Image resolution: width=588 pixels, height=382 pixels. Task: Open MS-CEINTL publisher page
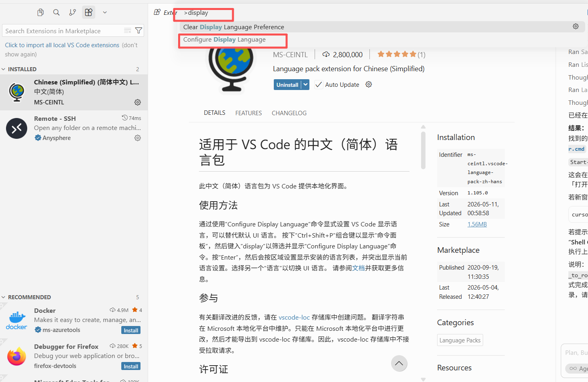pyautogui.click(x=290, y=55)
